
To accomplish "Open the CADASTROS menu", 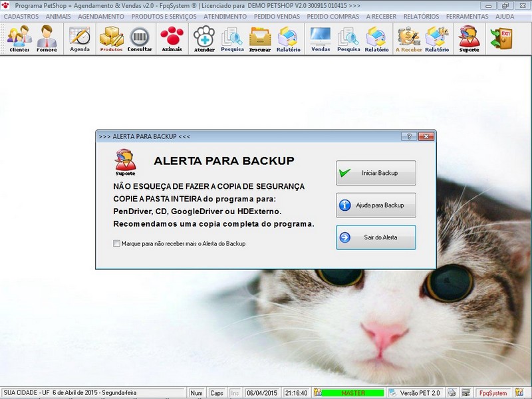I will (x=21, y=16).
